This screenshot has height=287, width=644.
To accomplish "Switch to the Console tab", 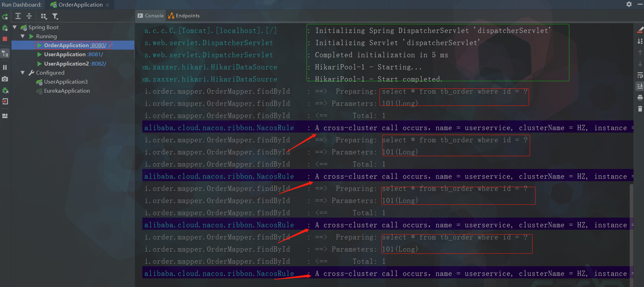I will pyautogui.click(x=151, y=16).
